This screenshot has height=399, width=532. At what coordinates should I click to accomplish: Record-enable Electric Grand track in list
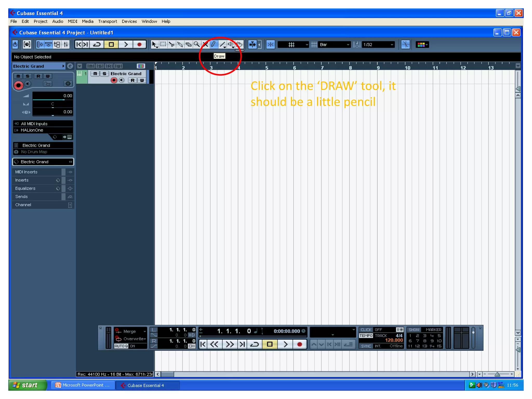click(114, 80)
